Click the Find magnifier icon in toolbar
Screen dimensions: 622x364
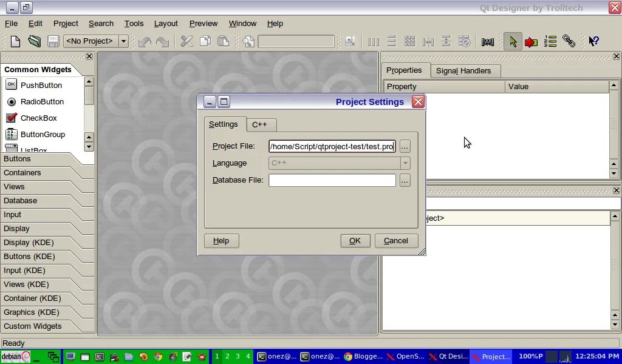[248, 41]
